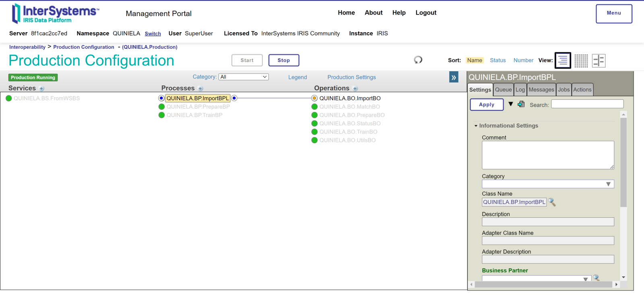Switch to dotted grid monitor view

pos(581,60)
